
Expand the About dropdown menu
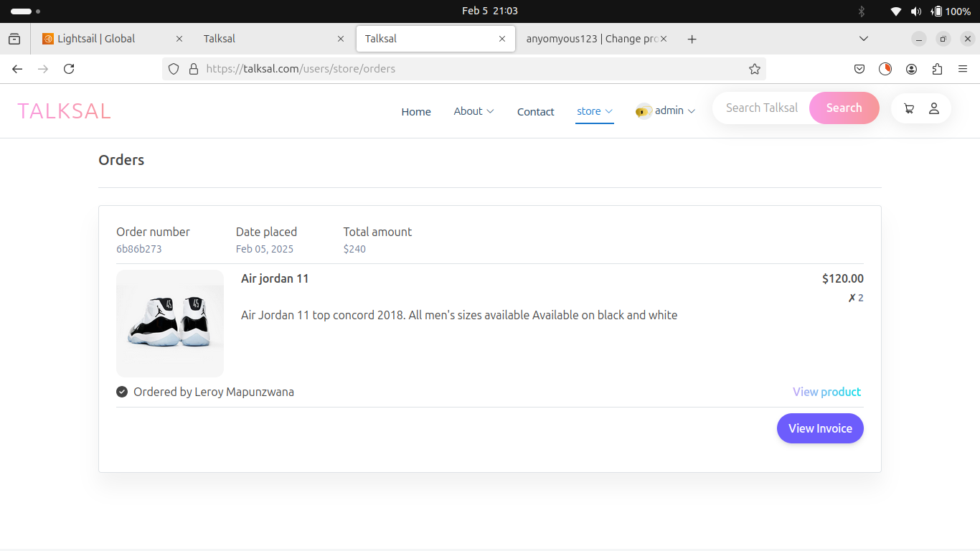point(473,111)
